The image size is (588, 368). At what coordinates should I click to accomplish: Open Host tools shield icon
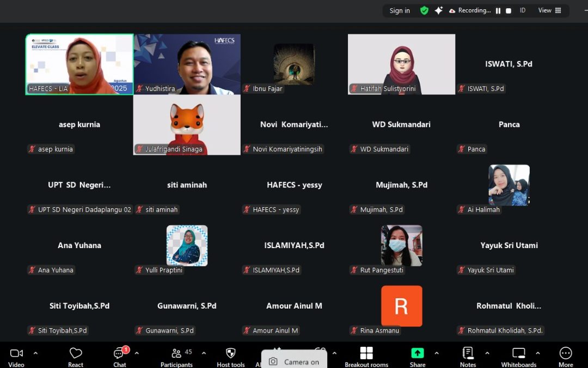click(x=230, y=353)
